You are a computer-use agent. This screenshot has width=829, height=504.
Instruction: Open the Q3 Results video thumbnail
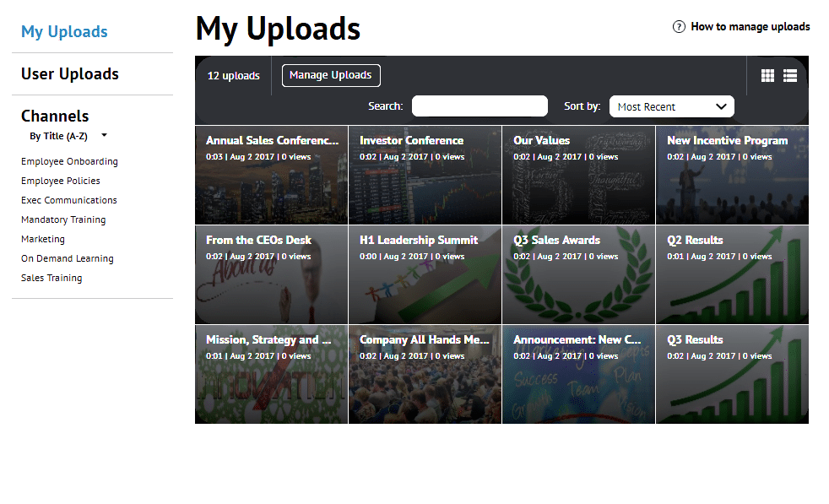click(x=732, y=375)
